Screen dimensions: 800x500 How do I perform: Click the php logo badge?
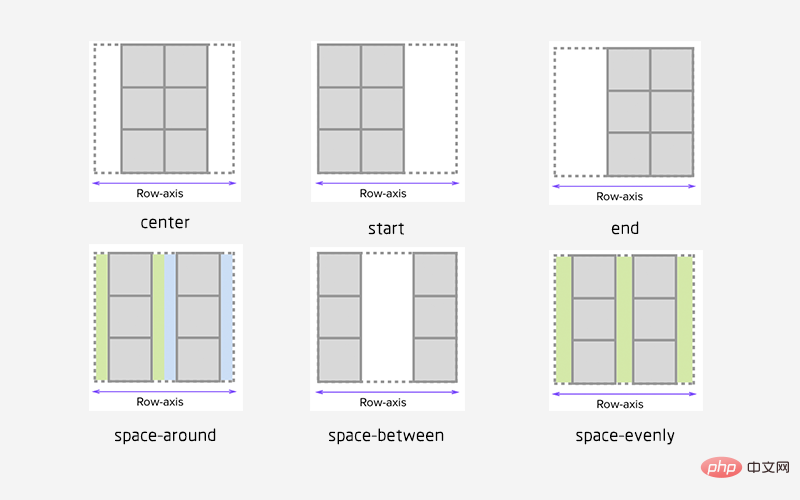click(x=721, y=467)
